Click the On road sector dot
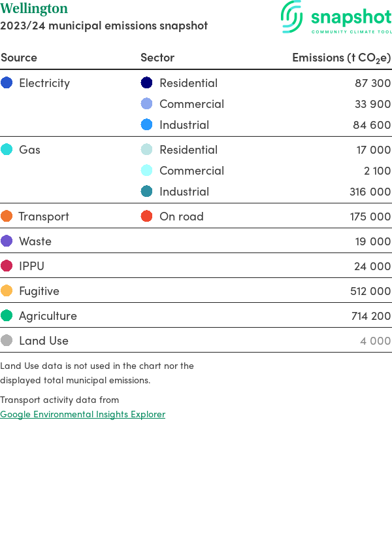Screen dimensions: 392x556 point(147,217)
